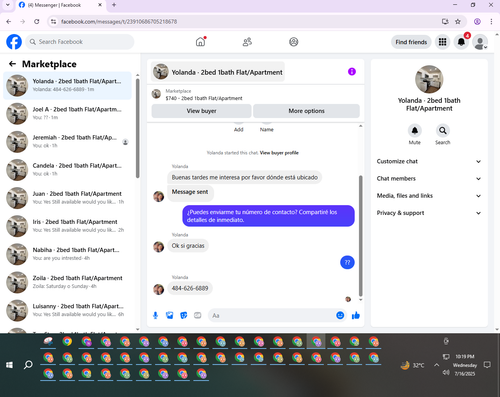500x397 pixels.
Task: Select Yolanda conversation in list
Action: click(68, 85)
